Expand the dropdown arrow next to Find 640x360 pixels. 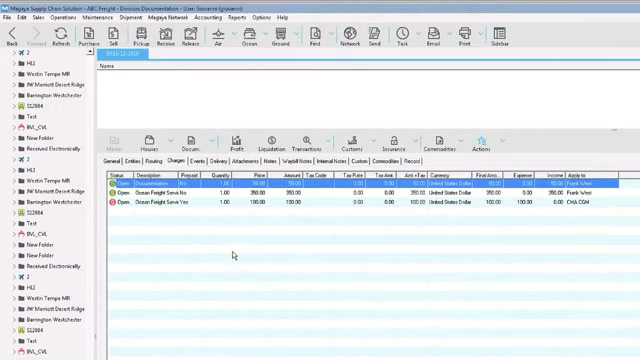pyautogui.click(x=331, y=33)
